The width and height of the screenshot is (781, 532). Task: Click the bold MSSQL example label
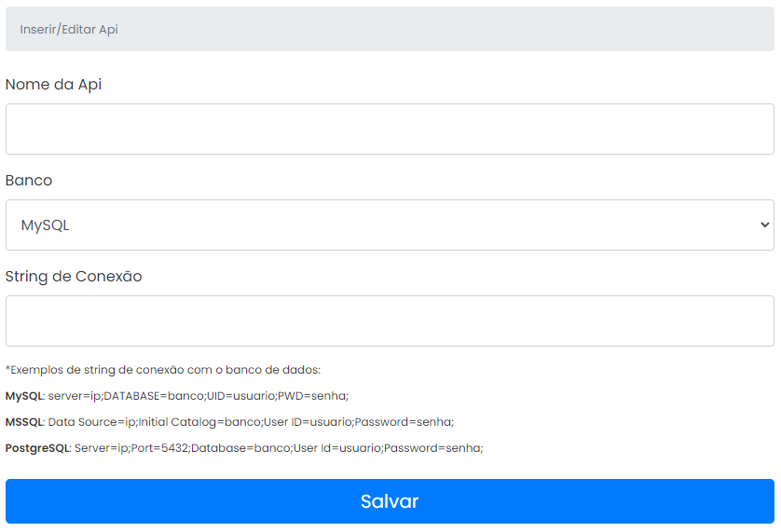24,422
